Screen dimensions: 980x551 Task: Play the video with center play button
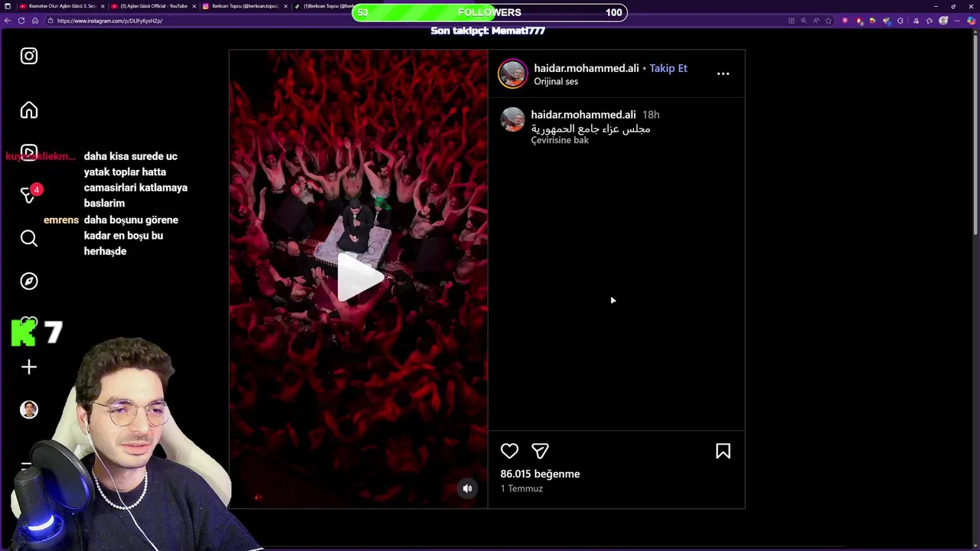360,279
